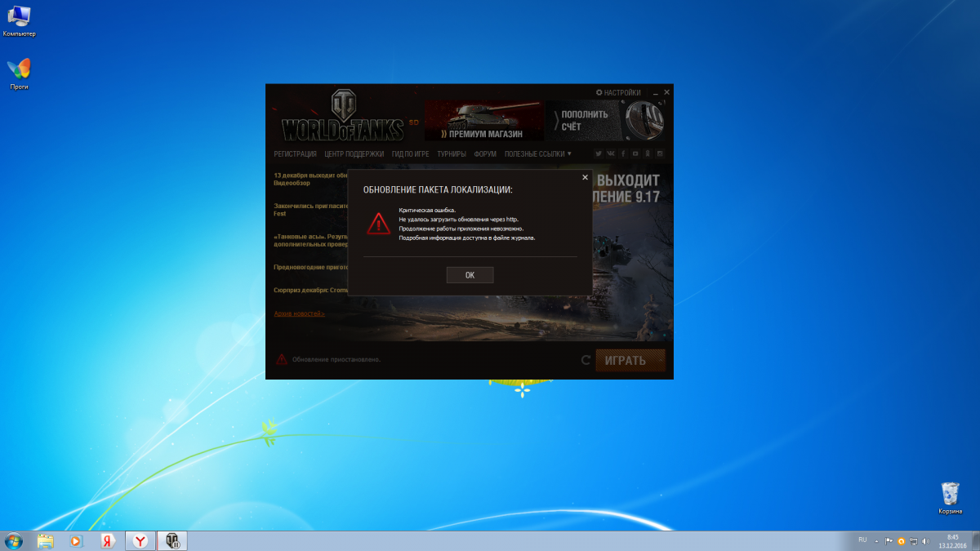Open the taskbar clock showing 8:45
The height and width of the screenshot is (551, 980).
(x=952, y=540)
